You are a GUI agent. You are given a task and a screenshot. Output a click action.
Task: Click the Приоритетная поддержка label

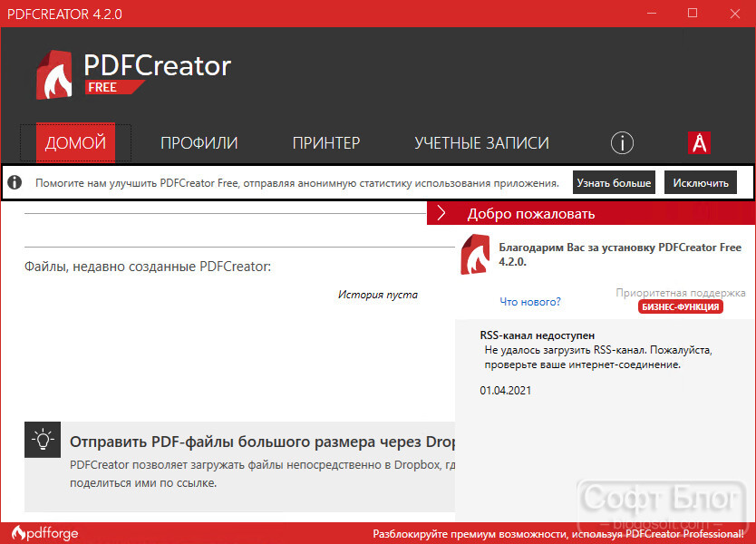coord(680,293)
